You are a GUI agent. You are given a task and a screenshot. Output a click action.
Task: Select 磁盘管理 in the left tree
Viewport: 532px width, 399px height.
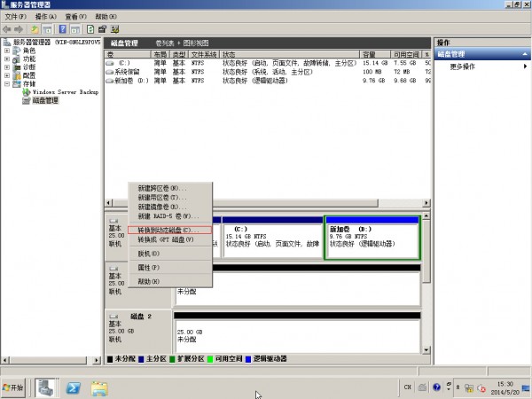coord(44,100)
